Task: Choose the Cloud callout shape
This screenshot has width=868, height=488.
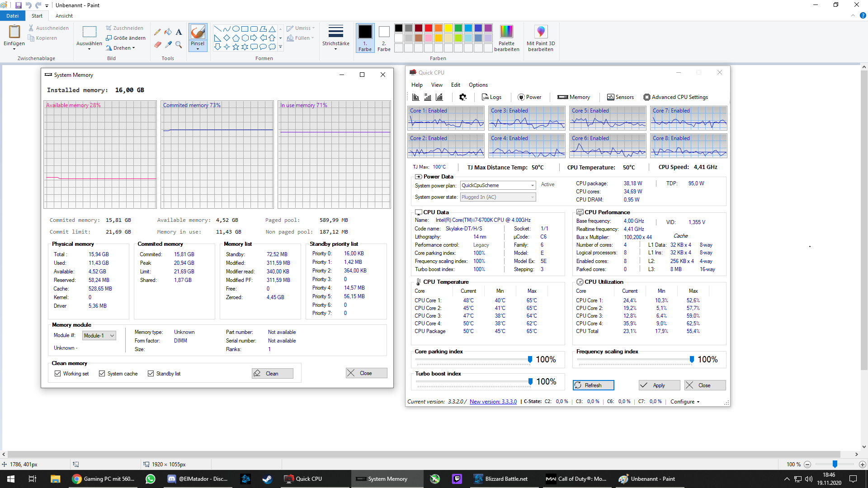Action: pos(272,47)
